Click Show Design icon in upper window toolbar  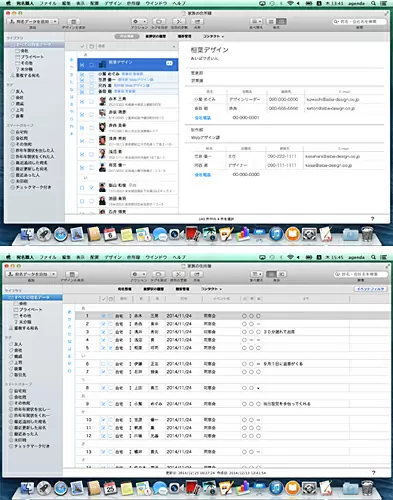74,22
